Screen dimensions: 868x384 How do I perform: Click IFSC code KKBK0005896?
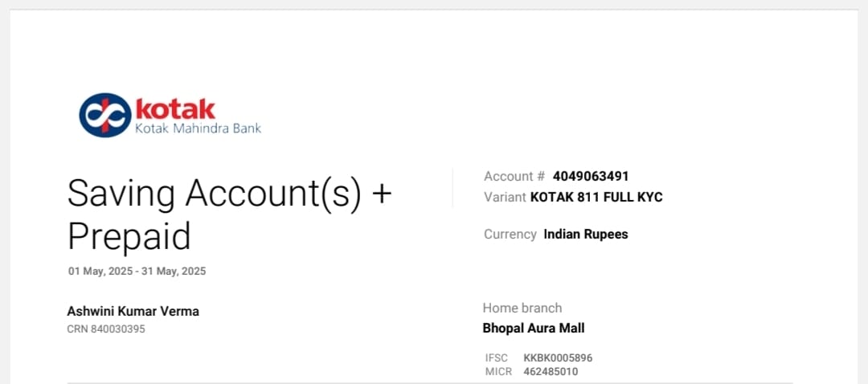(558, 357)
